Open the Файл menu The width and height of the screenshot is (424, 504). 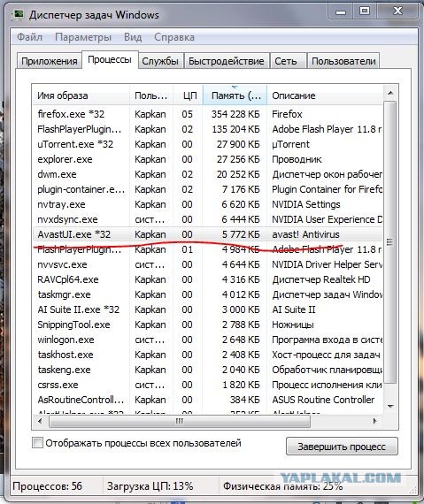click(29, 37)
